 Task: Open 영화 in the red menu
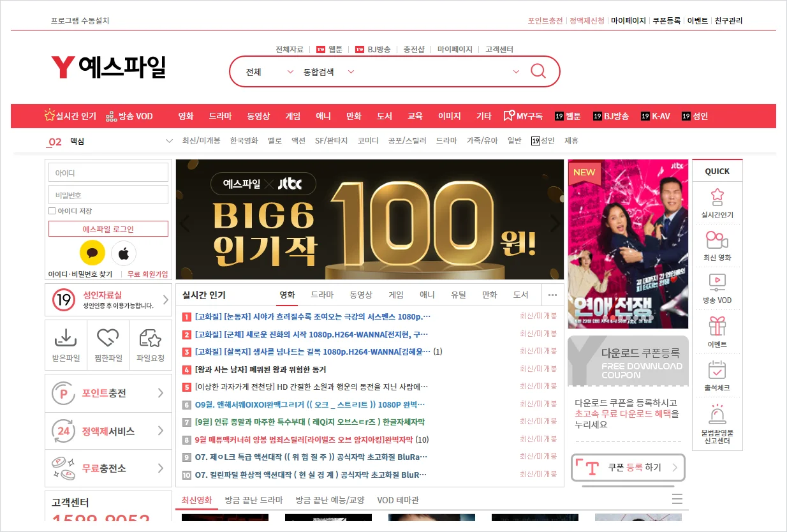pos(186,116)
